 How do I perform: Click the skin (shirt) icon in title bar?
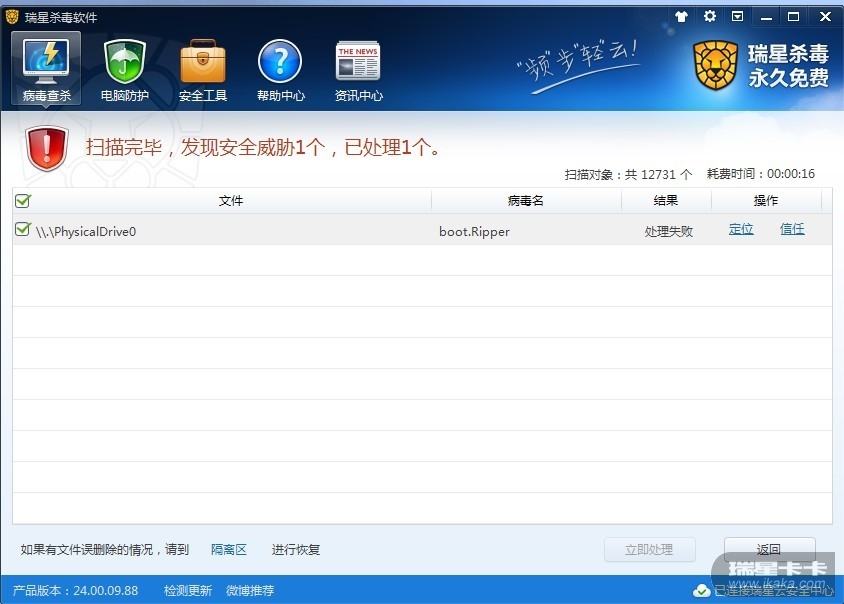[x=681, y=17]
